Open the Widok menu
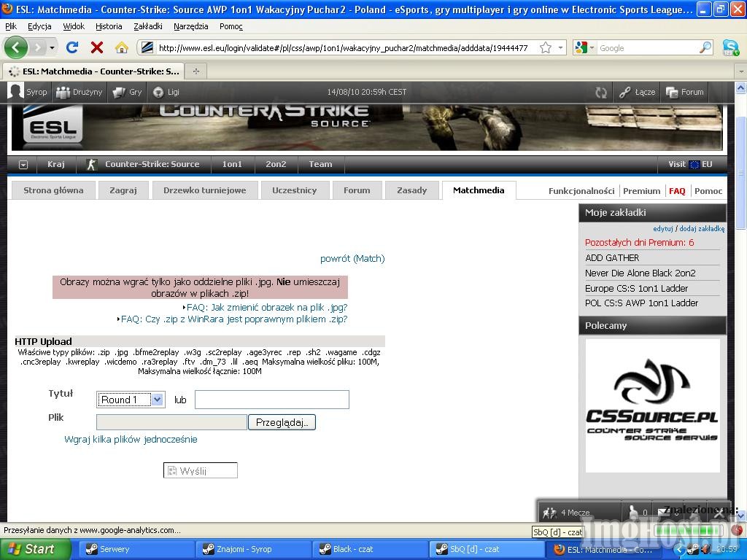The width and height of the screenshot is (747, 560). (74, 27)
